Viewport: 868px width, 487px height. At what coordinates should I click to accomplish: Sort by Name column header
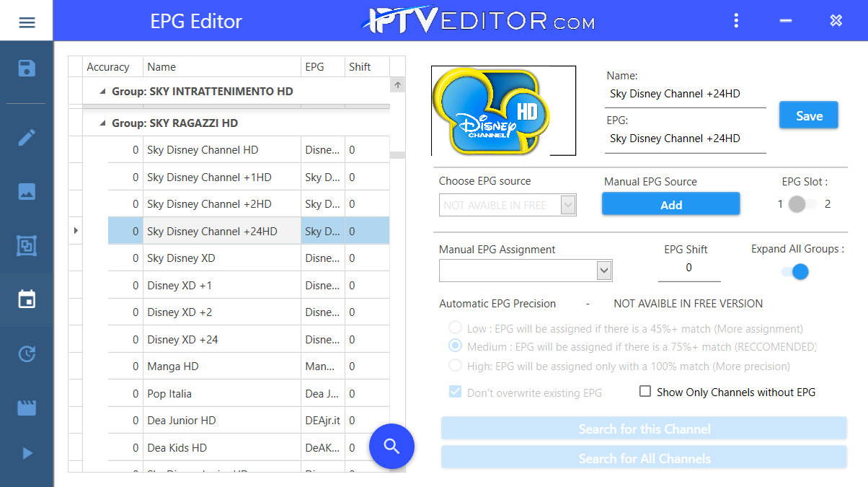tap(222, 66)
